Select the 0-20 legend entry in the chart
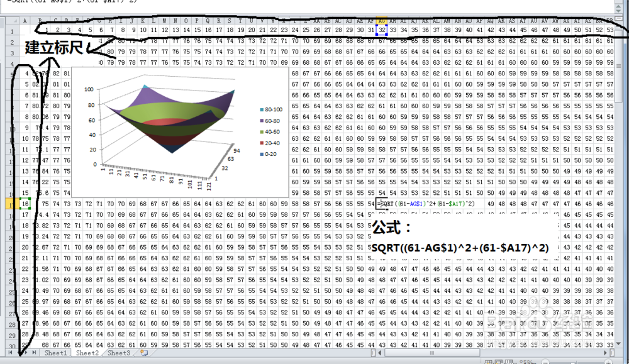This screenshot has height=364, width=629. 269,154
